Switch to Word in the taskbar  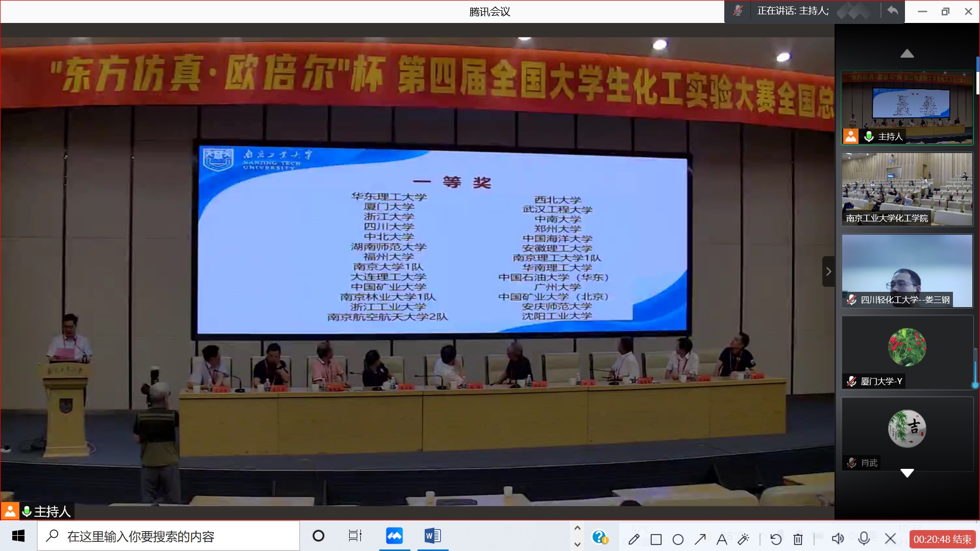[433, 536]
